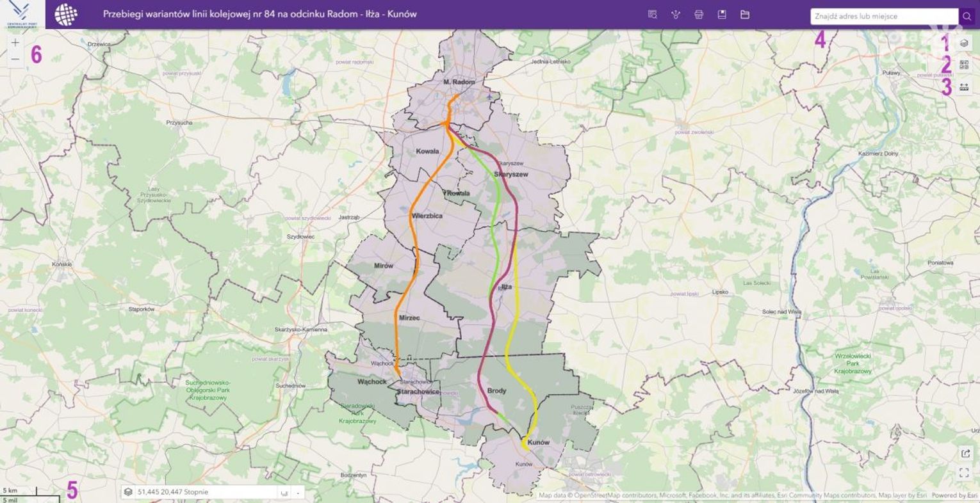Viewport: 980px width, 503px height.
Task: Click the coordinate display unit button
Action: [282, 492]
